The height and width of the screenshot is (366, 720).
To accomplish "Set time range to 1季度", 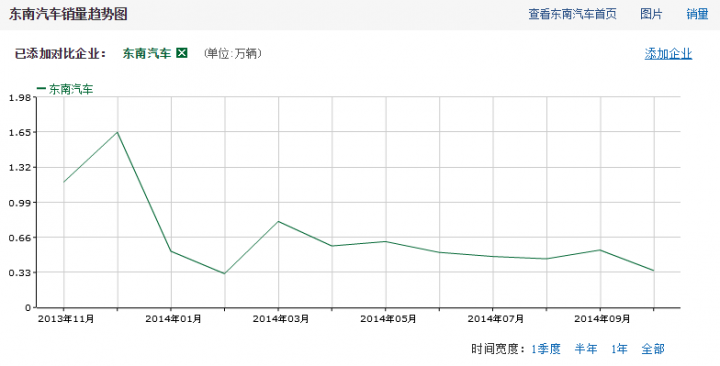I will point(546,349).
